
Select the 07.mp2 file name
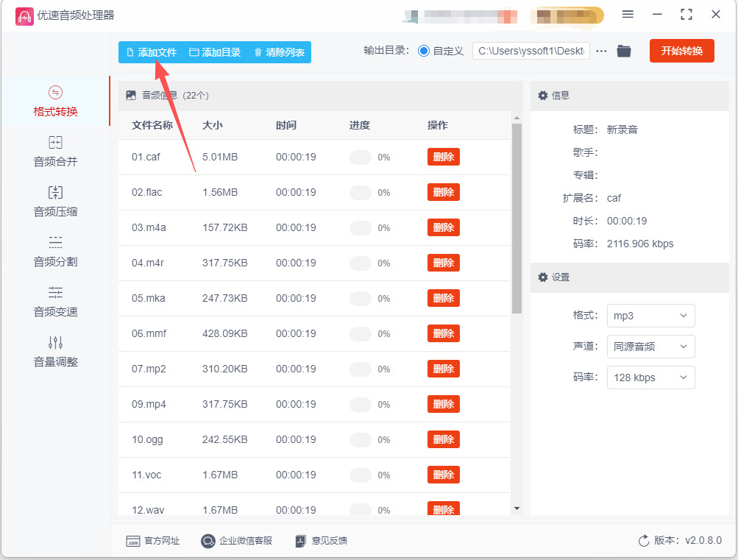pos(149,369)
